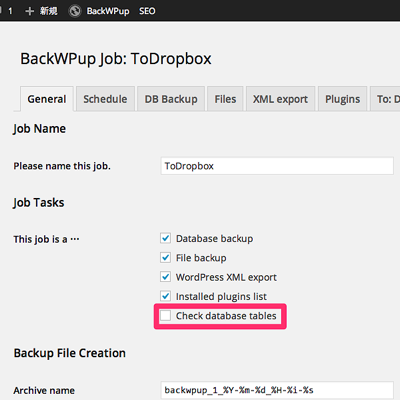Select the General tab
This screenshot has width=400, height=400.
click(x=47, y=99)
